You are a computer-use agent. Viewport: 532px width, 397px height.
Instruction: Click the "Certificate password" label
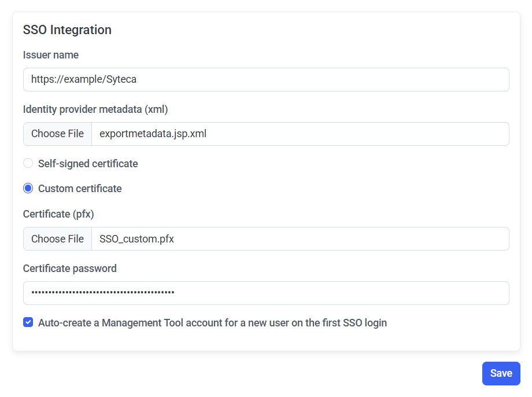69,269
